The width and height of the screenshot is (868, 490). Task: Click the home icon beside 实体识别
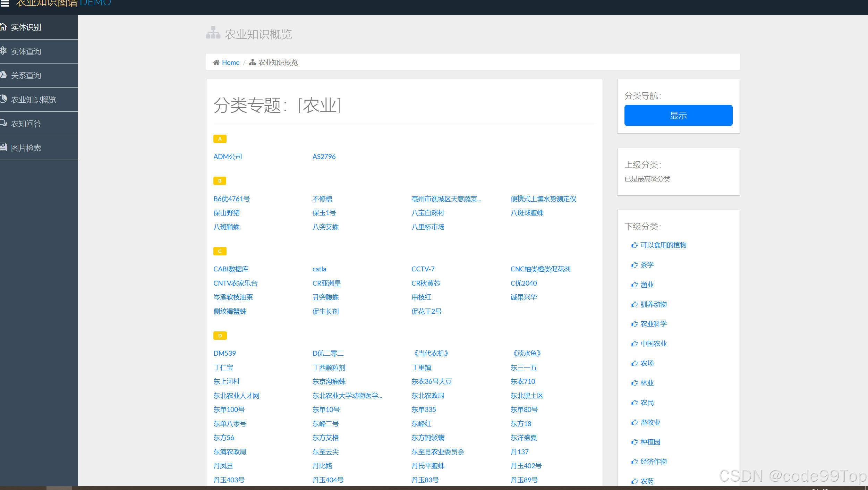point(3,27)
